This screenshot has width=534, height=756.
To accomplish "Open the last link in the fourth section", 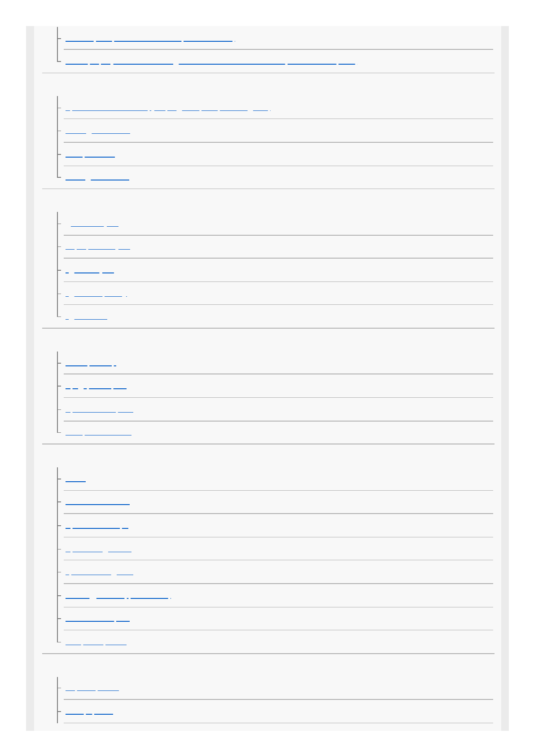I will pyautogui.click(x=98, y=434).
